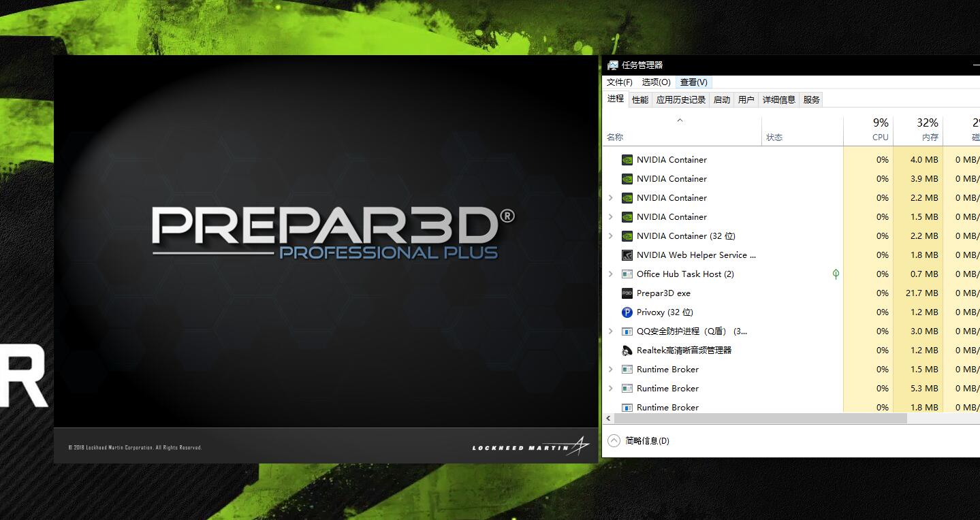Switch to the 用户 tab
This screenshot has height=520, width=980.
pos(746,99)
